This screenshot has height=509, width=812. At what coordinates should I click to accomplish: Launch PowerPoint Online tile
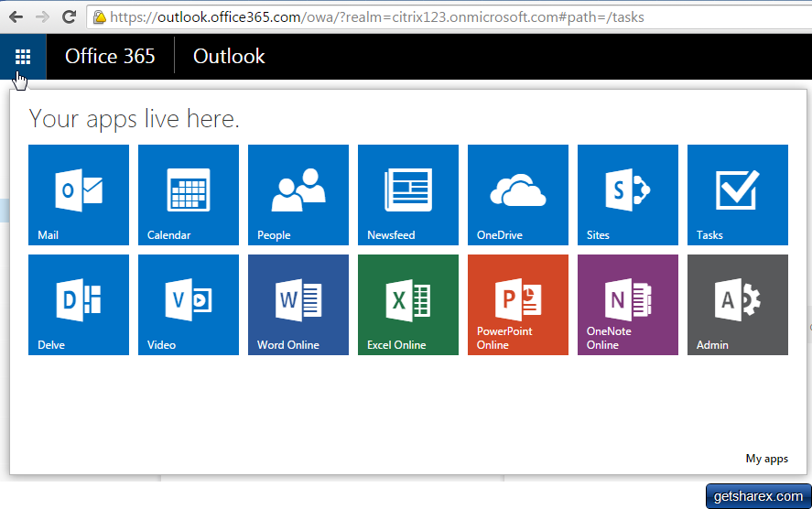pos(518,304)
